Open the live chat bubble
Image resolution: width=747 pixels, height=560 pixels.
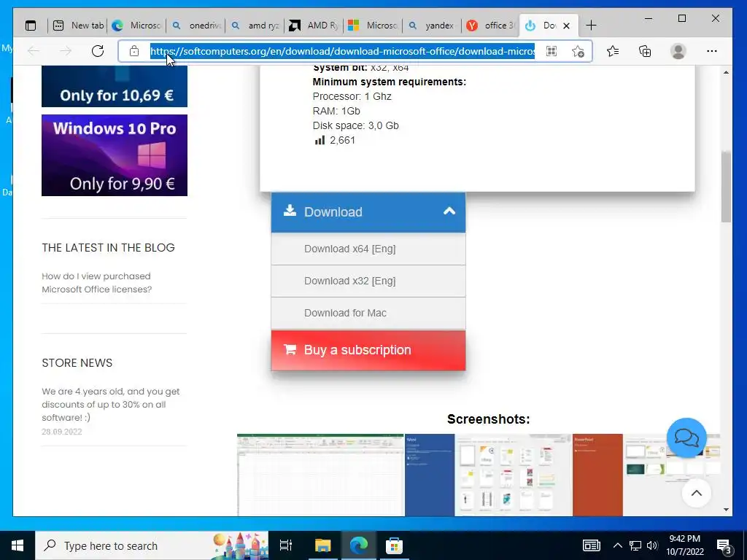click(686, 437)
